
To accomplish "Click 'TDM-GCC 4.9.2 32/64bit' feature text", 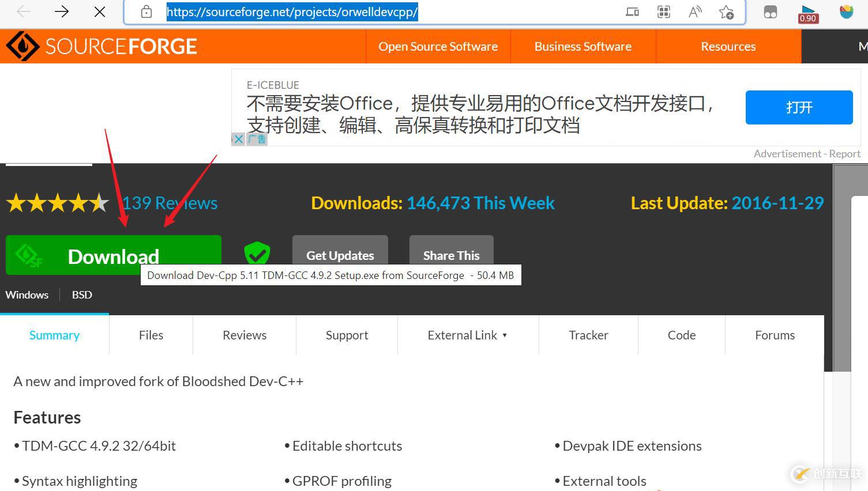I will coord(99,446).
